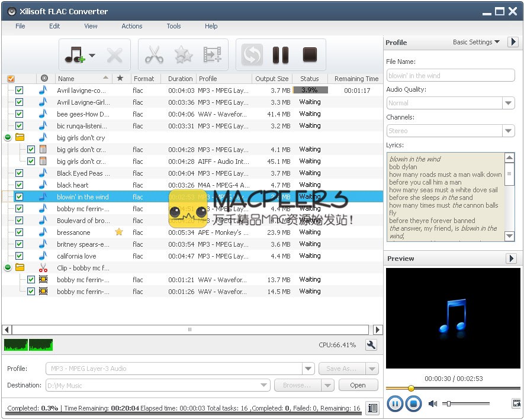Click the scissors Clip tool icon
This screenshot has width=524, height=420.
click(x=154, y=56)
